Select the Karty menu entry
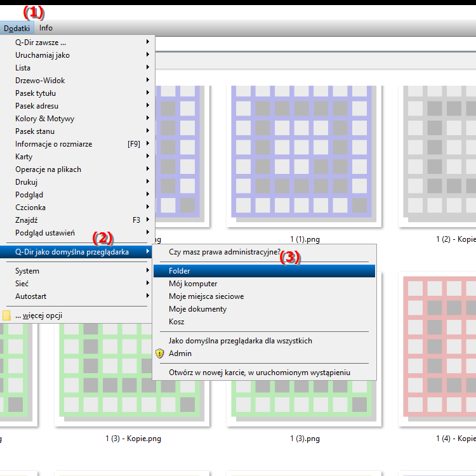This screenshot has width=476, height=476. pyautogui.click(x=77, y=157)
